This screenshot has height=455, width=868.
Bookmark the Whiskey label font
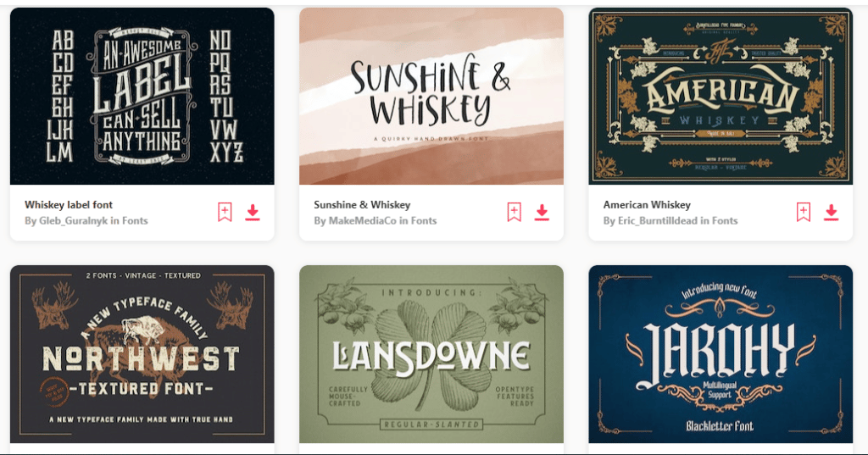(224, 212)
